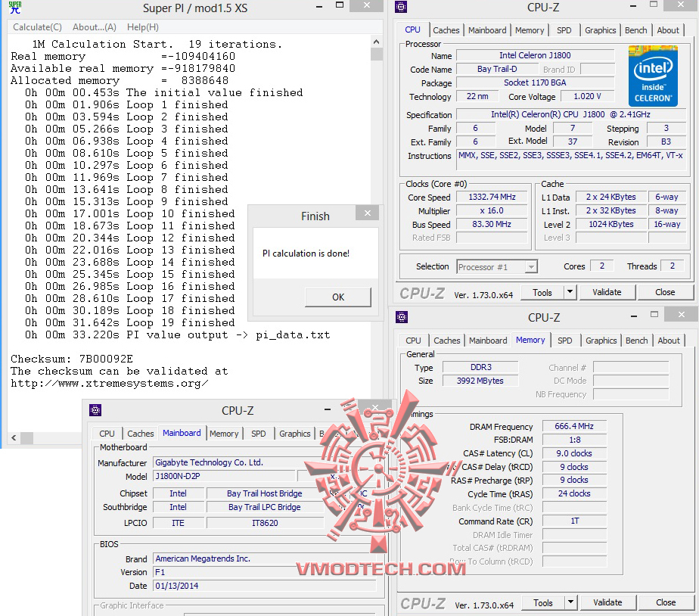The image size is (699, 616).
Task: Switch to Mainboard tab in top CPU-Z window
Action: 487,30
